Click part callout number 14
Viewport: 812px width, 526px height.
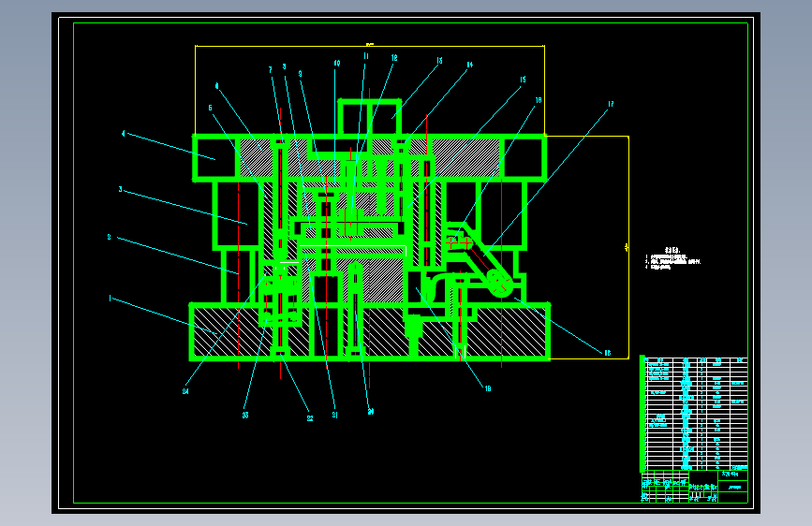pos(470,65)
